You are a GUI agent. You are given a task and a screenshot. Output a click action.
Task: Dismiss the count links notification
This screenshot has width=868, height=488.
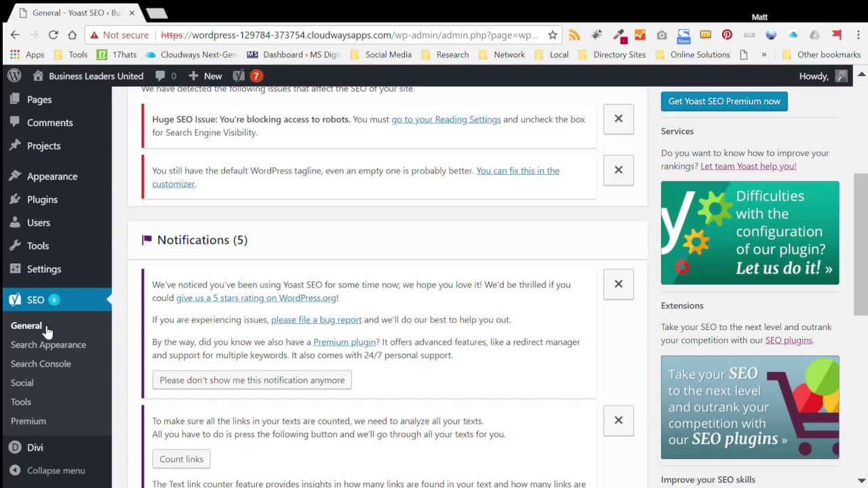[x=618, y=420]
